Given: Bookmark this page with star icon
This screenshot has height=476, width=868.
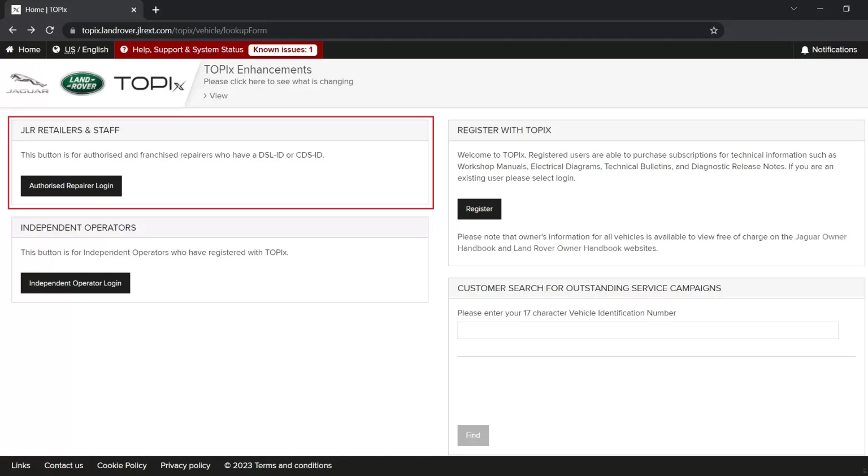Looking at the screenshot, I should click(714, 31).
